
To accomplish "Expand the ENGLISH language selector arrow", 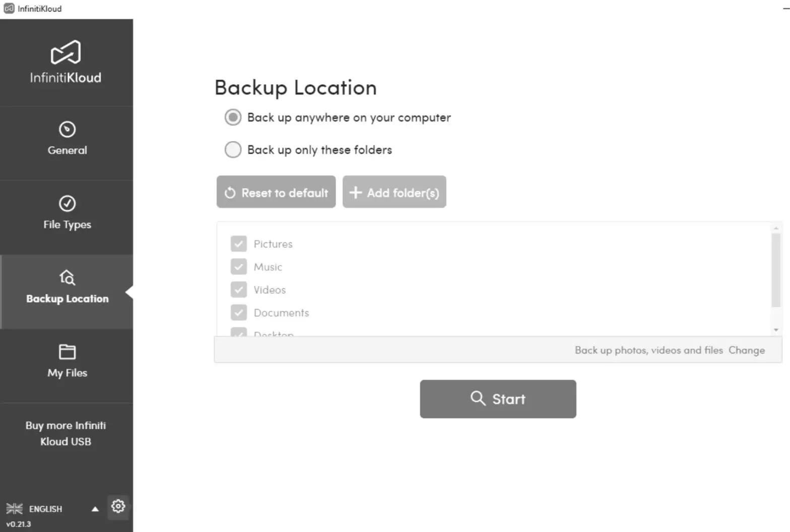I will [95, 509].
